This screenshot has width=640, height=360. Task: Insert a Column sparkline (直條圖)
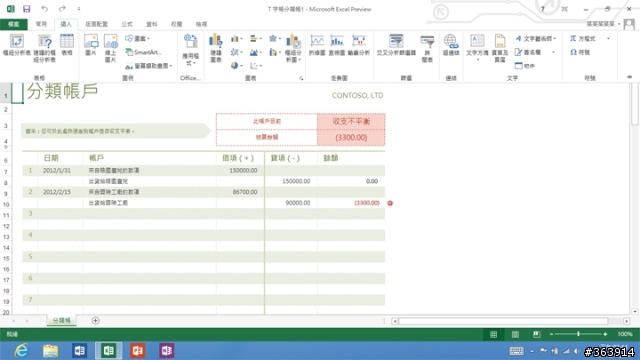[x=337, y=45]
